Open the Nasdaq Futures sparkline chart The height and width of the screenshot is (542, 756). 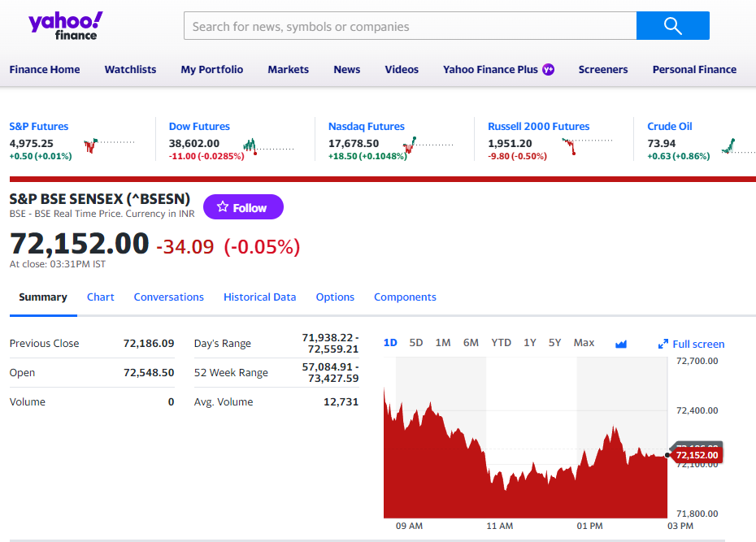tap(428, 145)
